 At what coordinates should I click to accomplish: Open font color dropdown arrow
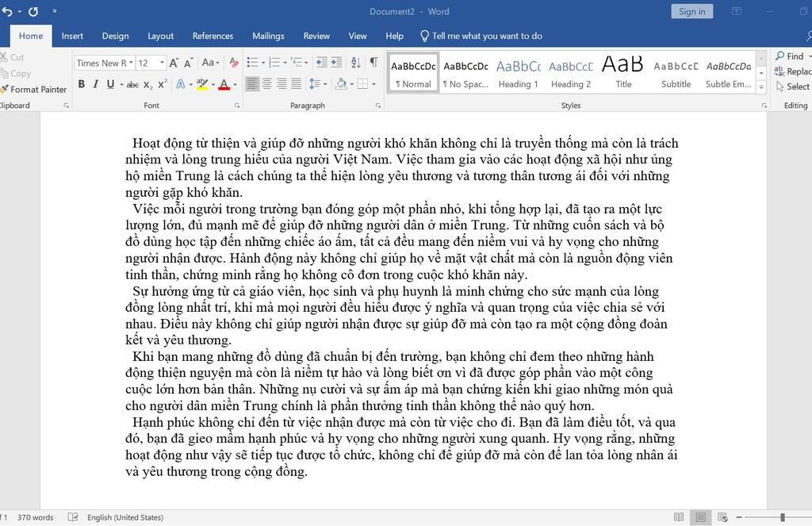tap(235, 84)
